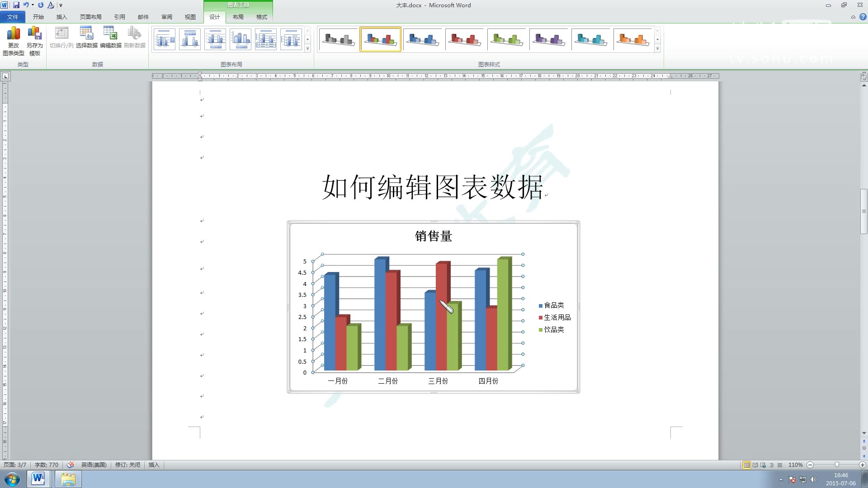
Task: Apply the purple chart style thumbnail
Action: click(548, 40)
